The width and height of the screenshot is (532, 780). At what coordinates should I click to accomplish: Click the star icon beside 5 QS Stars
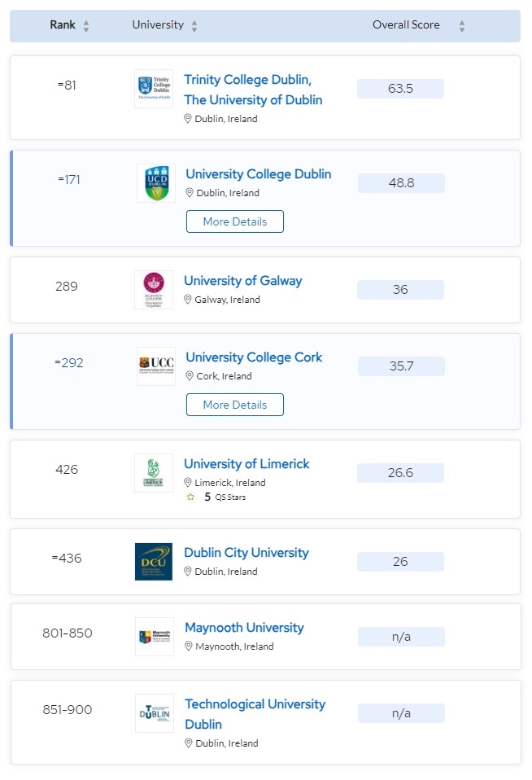point(190,496)
